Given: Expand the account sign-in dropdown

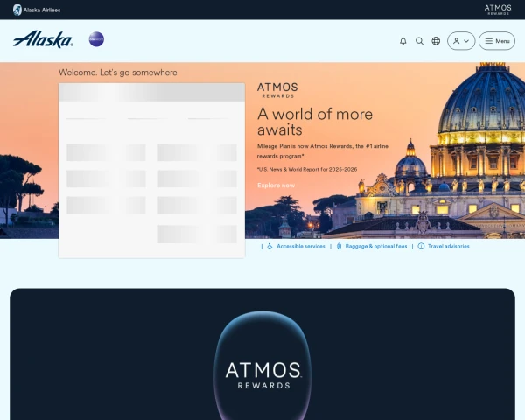Looking at the screenshot, I should [461, 41].
